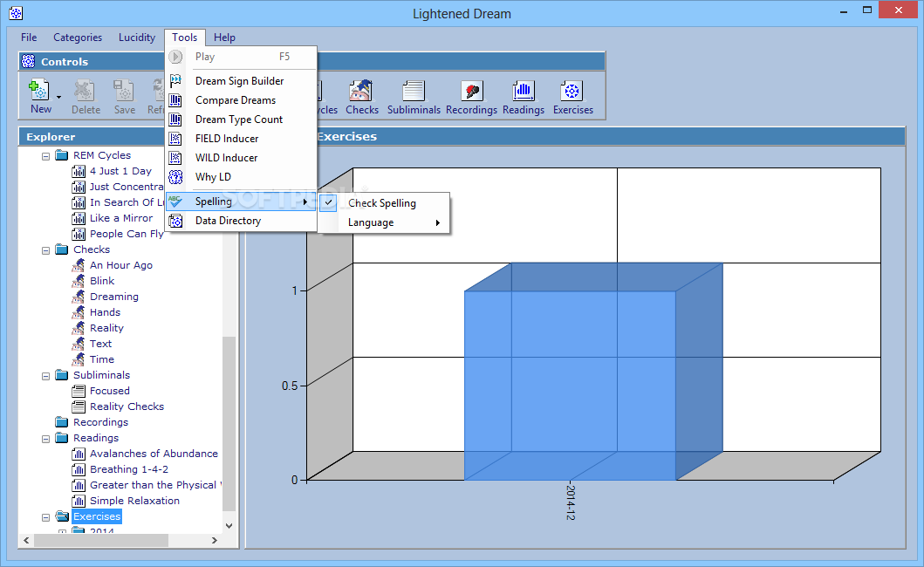This screenshot has width=924, height=567.
Task: Click the Why LD menu icon
Action: [175, 177]
